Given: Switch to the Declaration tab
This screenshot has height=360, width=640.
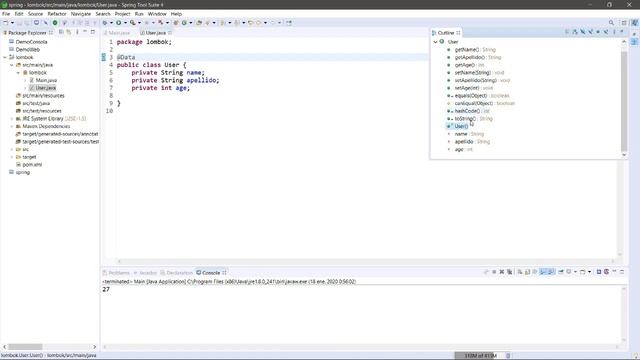Looking at the screenshot, I should 177,273.
